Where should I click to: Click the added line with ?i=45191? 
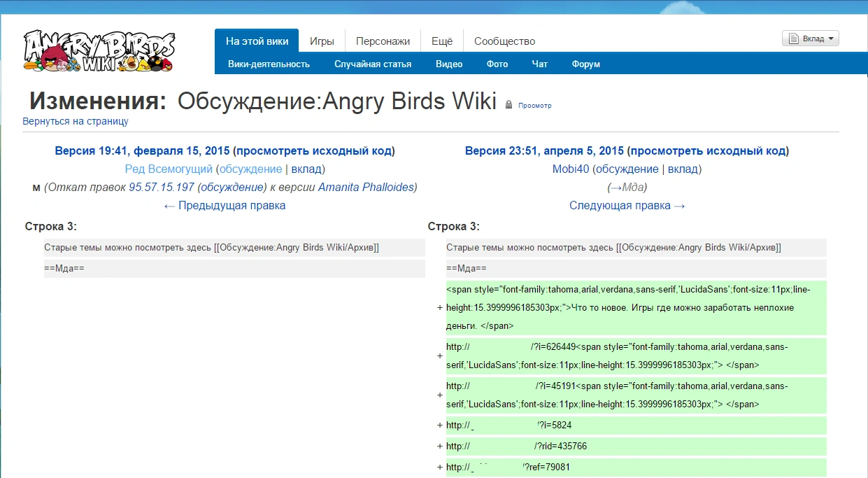(x=636, y=395)
